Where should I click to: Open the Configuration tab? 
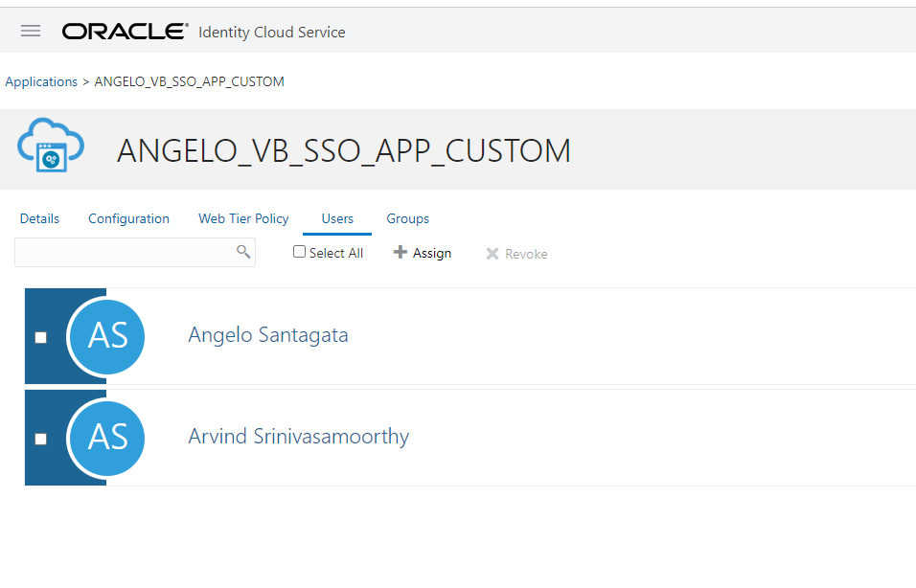tap(128, 218)
